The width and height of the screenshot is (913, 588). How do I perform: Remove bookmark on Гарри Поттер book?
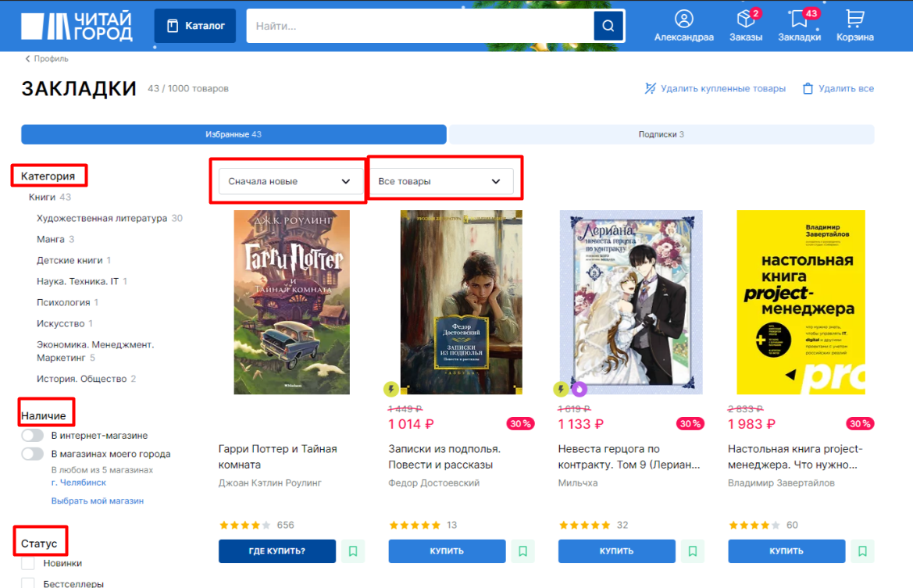click(353, 551)
